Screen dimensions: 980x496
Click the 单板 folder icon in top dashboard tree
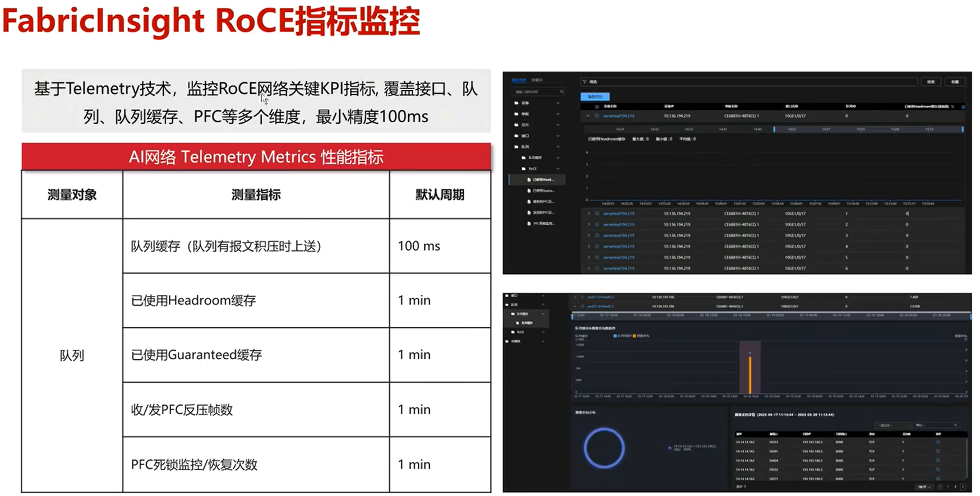pos(516,114)
